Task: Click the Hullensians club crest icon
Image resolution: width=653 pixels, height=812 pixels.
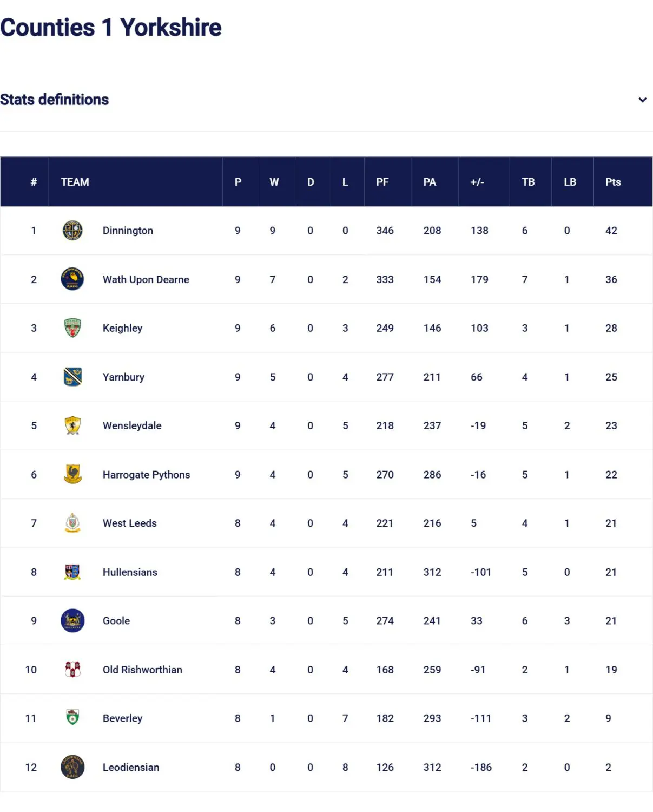Action: tap(72, 572)
